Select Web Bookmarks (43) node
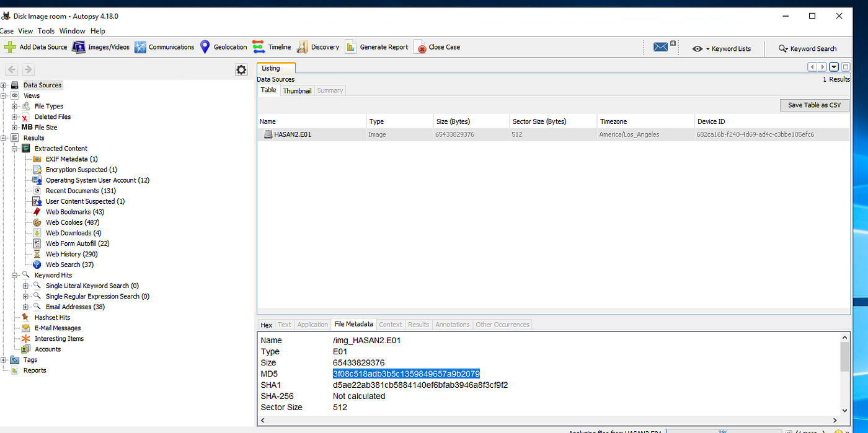The image size is (868, 433). (x=75, y=212)
